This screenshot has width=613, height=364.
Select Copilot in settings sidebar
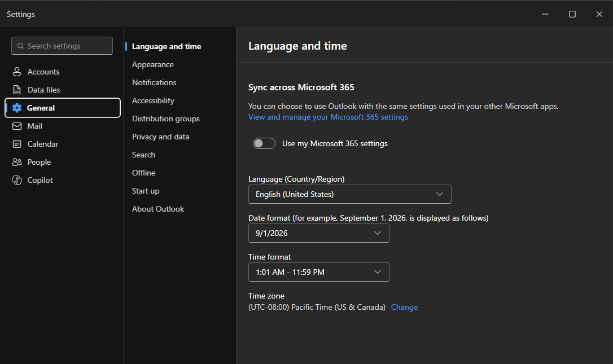[x=63, y=180]
